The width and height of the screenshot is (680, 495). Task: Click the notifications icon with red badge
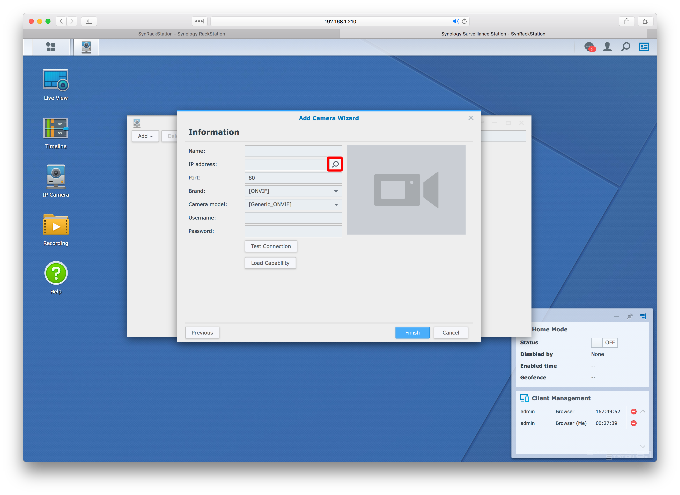(x=590, y=46)
